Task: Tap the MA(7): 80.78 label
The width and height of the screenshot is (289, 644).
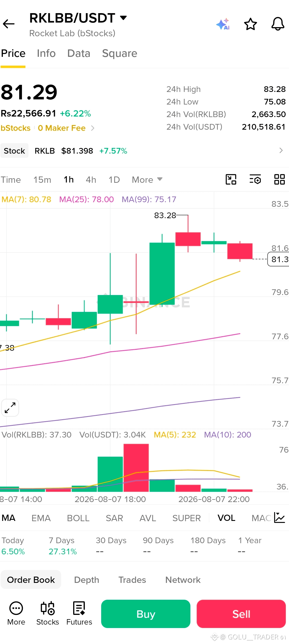Action: pos(26,199)
